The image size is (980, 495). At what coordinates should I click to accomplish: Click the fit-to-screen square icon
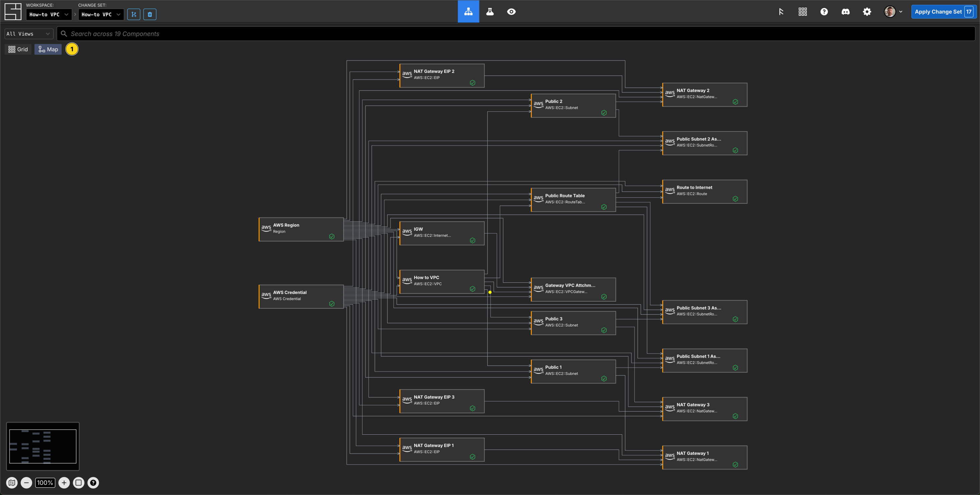pyautogui.click(x=78, y=483)
